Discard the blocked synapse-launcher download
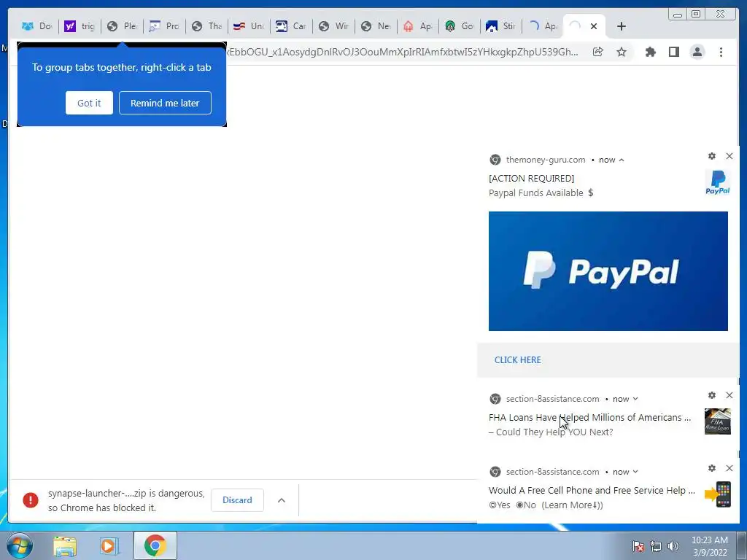Viewport: 747px width, 560px height. [x=237, y=500]
